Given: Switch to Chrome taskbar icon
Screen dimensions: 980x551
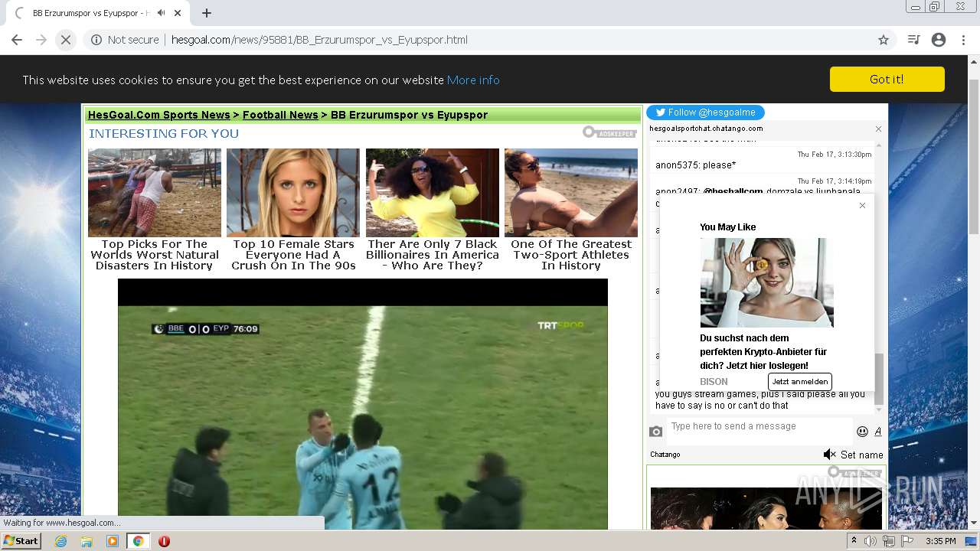Looking at the screenshot, I should pos(138,541).
